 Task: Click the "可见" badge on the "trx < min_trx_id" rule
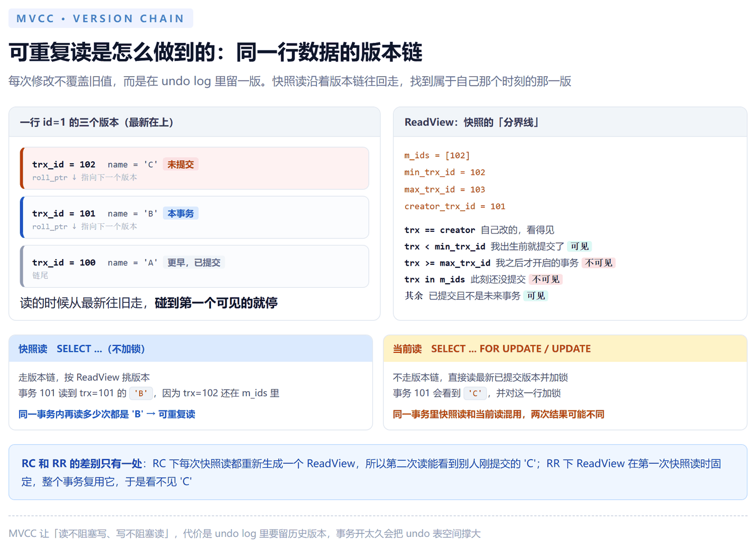click(580, 246)
